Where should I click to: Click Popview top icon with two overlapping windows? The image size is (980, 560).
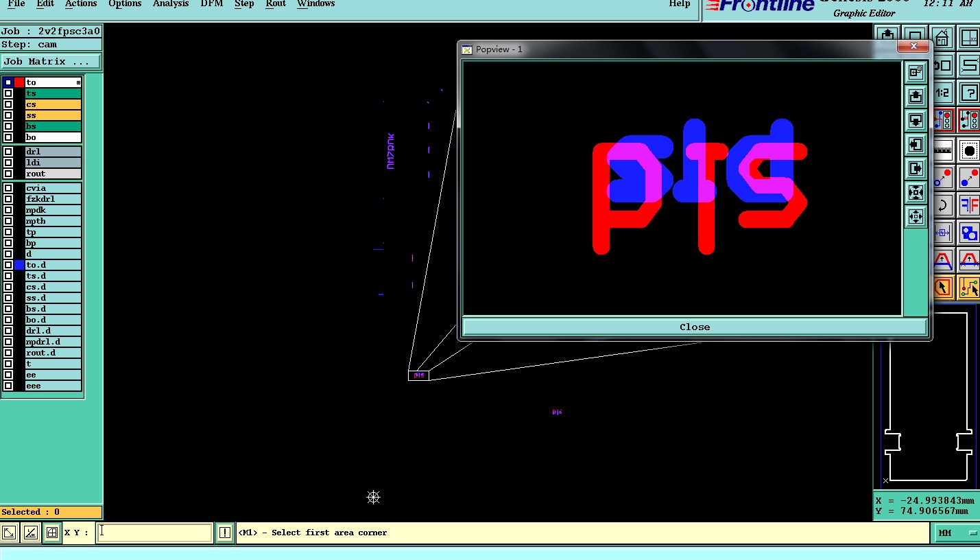pyautogui.click(x=916, y=72)
